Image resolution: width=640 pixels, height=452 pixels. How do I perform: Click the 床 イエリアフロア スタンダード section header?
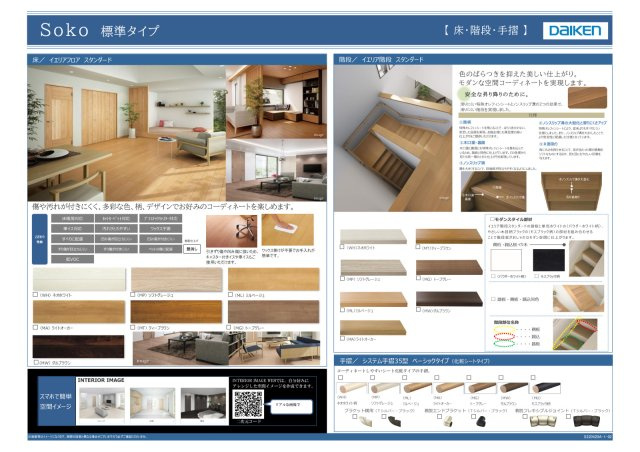[x=177, y=60]
